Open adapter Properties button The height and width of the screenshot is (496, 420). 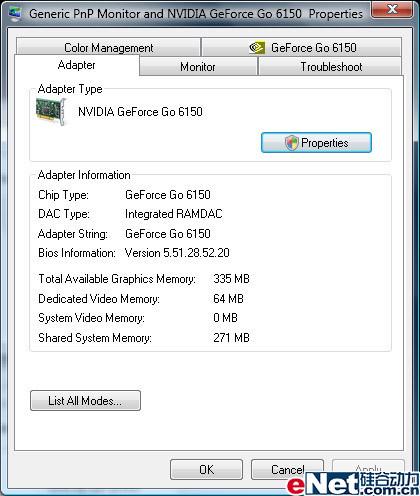316,143
